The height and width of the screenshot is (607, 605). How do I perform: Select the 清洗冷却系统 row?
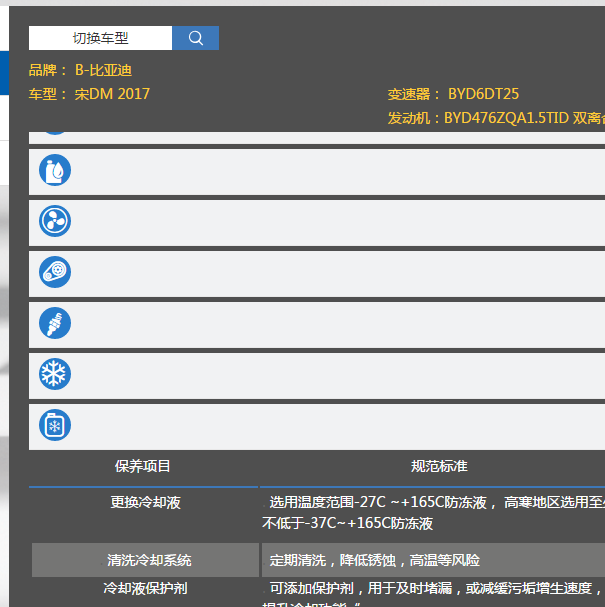click(x=318, y=560)
